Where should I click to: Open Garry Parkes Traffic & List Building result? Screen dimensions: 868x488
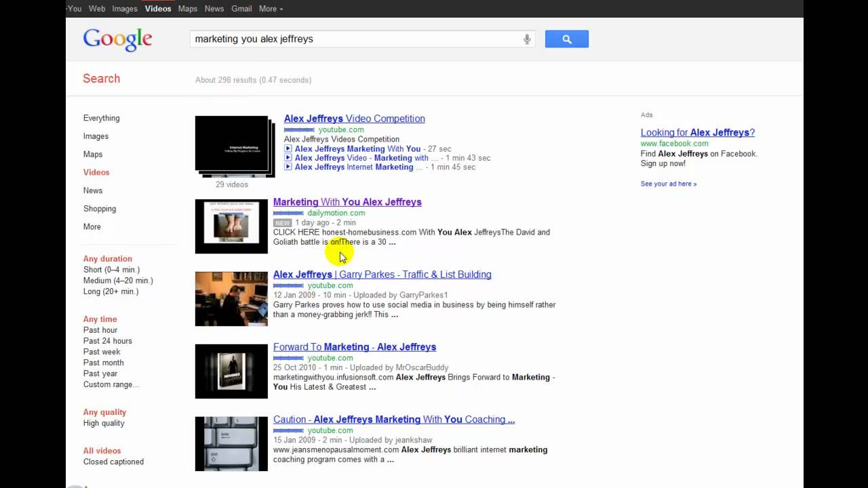coord(382,274)
